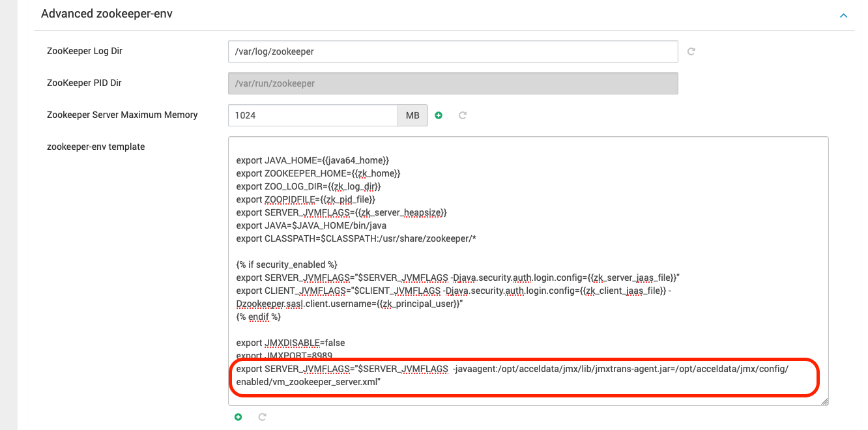Undo changes to ZooKeeper Log Dir
The height and width of the screenshot is (430, 868).
pyautogui.click(x=691, y=51)
